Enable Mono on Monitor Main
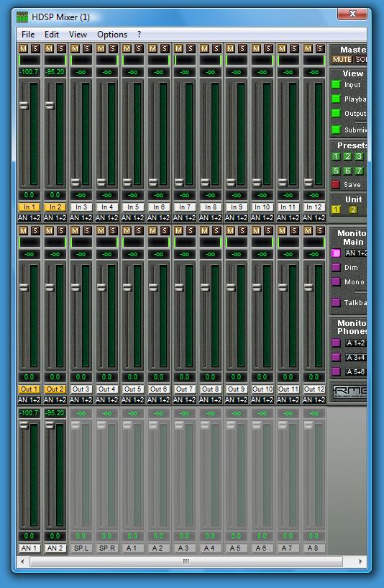 [x=336, y=281]
